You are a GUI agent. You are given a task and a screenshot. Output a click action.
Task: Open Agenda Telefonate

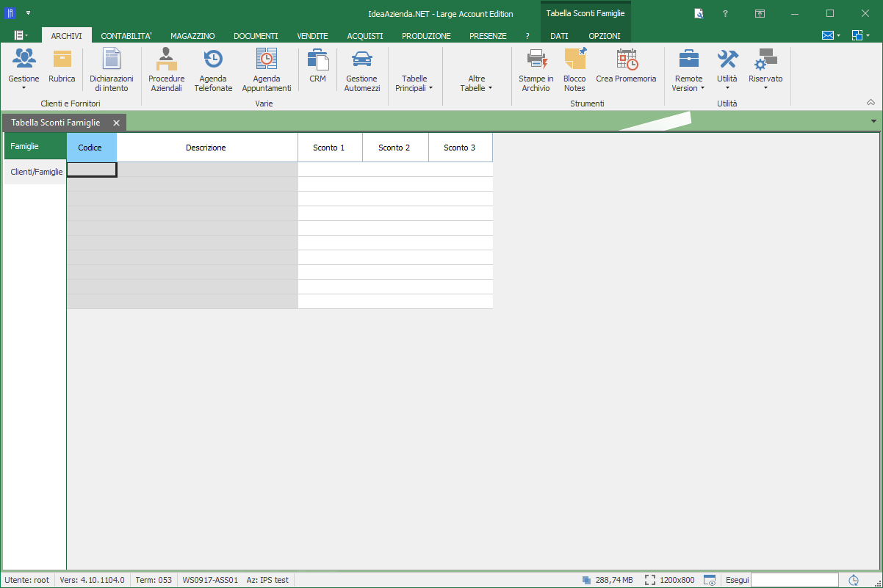coord(213,59)
